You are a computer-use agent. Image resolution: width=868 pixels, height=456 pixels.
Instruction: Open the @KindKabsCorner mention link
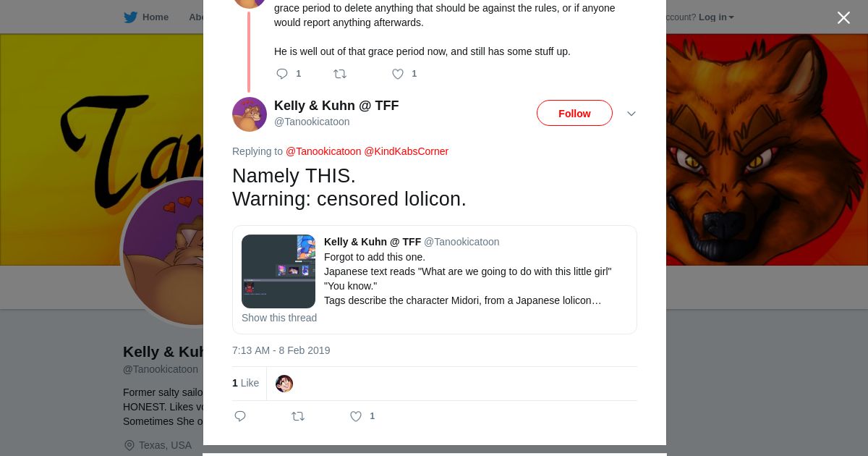pos(406,151)
